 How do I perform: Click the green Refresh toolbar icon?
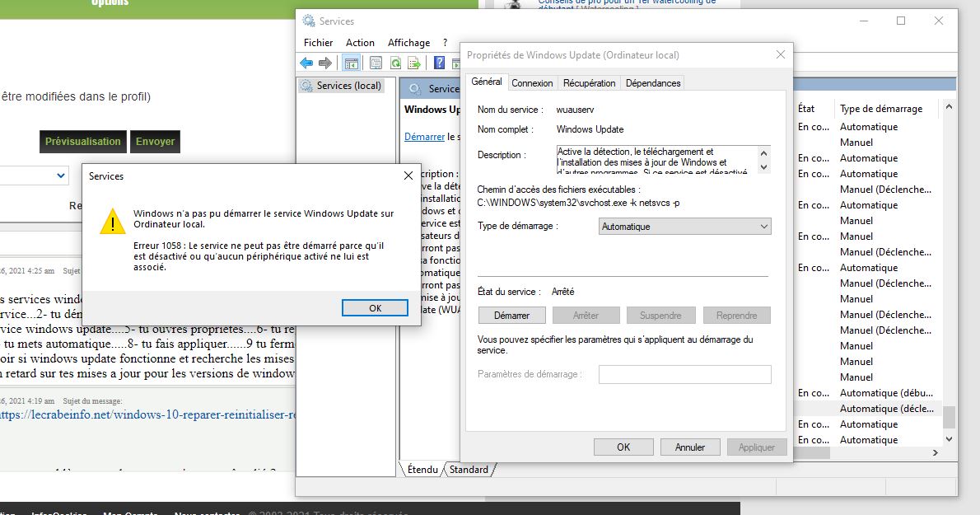point(395,63)
